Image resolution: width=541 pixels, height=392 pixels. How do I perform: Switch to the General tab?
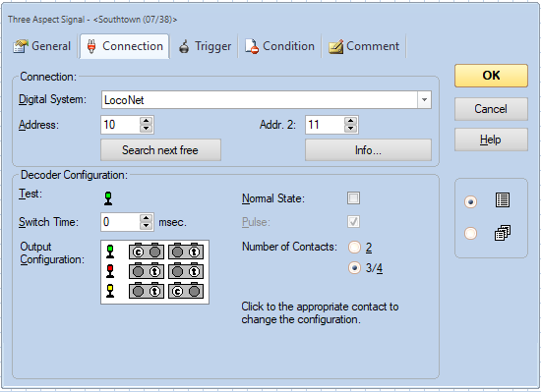click(42, 46)
